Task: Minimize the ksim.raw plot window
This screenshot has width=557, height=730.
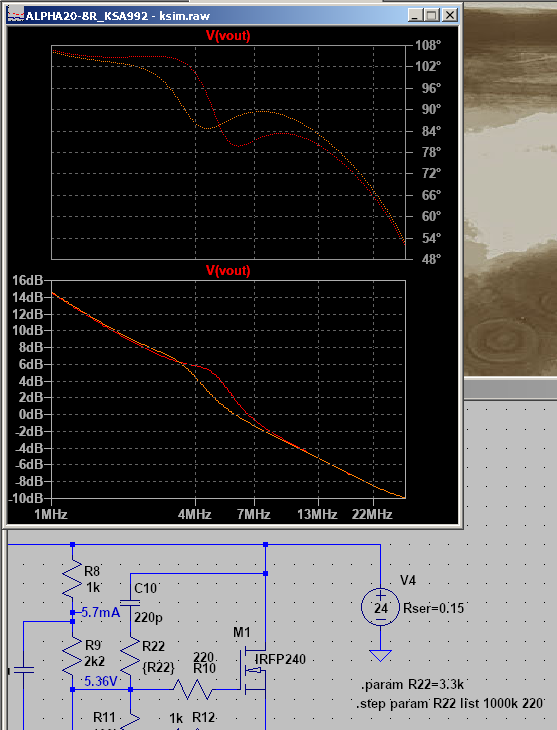Action: (415, 15)
